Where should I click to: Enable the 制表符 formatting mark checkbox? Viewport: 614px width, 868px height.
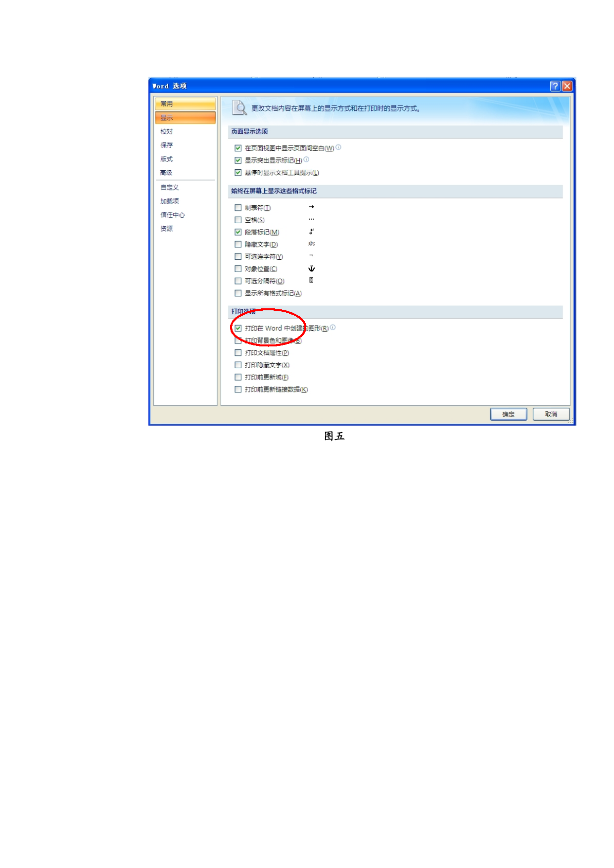[238, 208]
